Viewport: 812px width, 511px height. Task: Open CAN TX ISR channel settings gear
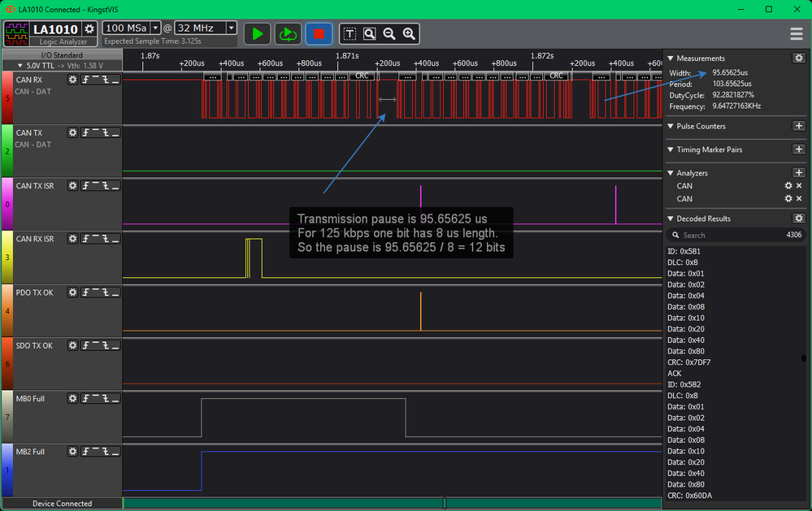[72, 185]
